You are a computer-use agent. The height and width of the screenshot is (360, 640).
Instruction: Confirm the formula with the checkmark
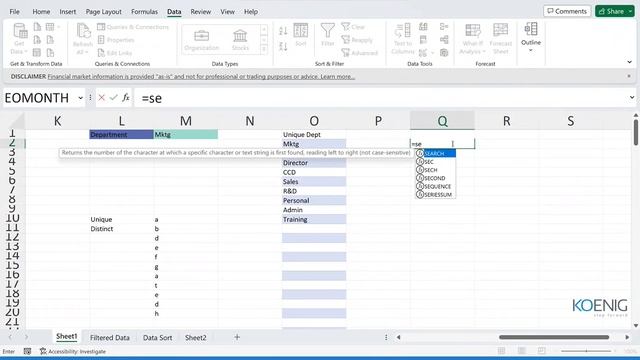(113, 98)
